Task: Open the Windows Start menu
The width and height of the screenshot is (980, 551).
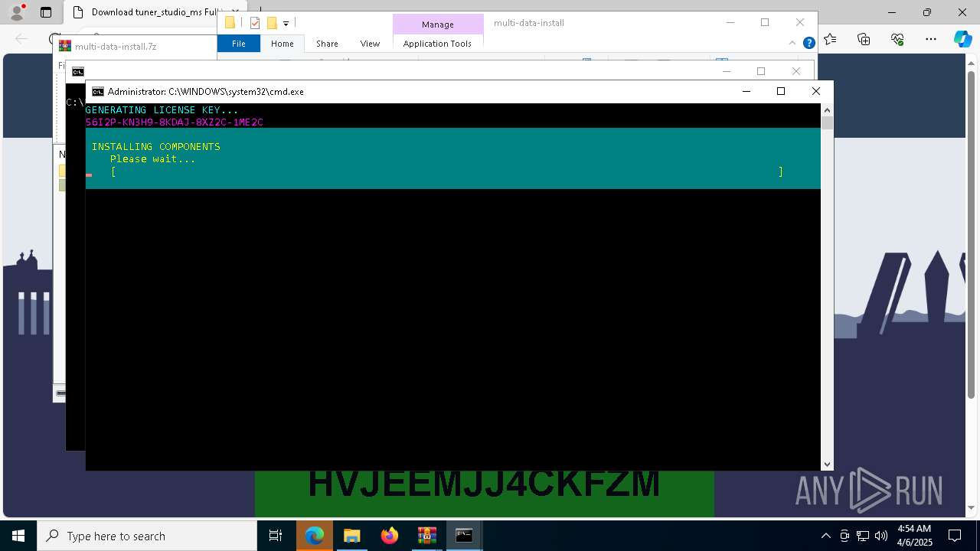Action: pos(18,536)
